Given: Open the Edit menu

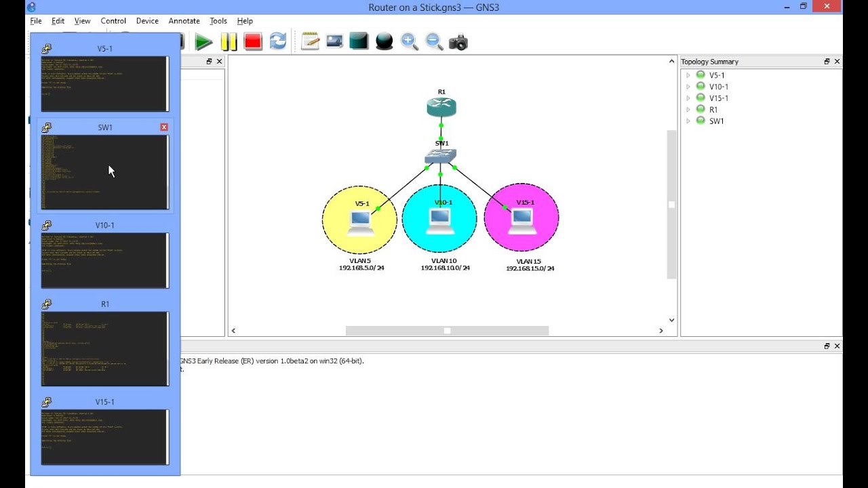Looking at the screenshot, I should point(58,21).
